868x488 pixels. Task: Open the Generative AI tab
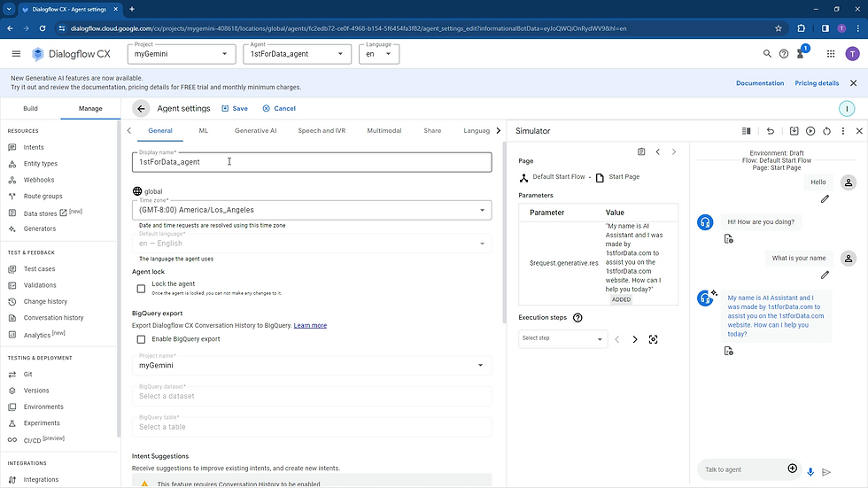tap(255, 130)
